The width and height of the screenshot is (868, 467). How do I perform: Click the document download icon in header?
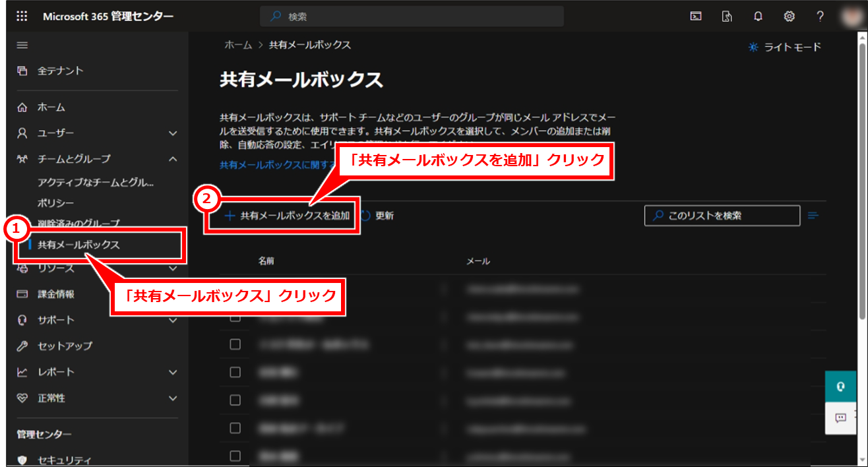coord(727,16)
